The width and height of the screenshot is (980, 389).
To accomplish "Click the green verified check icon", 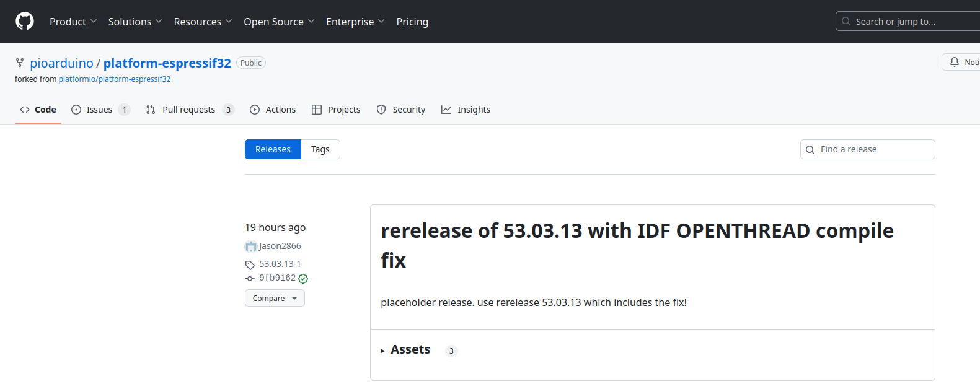I will tap(303, 279).
